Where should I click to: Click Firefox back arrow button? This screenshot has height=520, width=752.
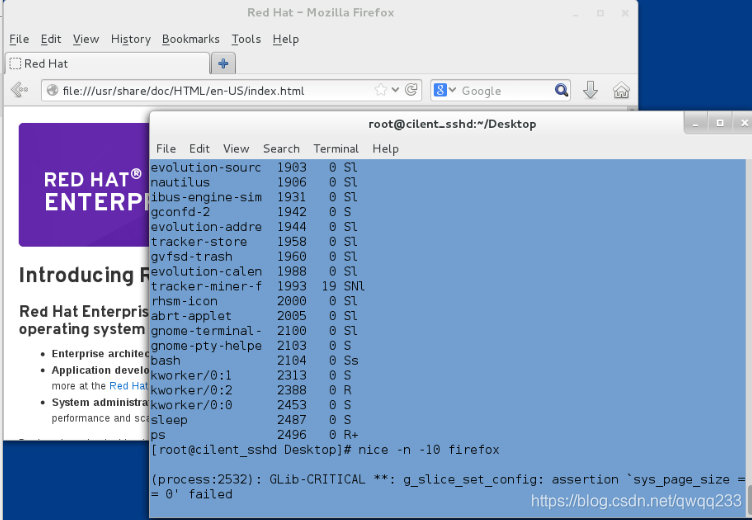19,90
